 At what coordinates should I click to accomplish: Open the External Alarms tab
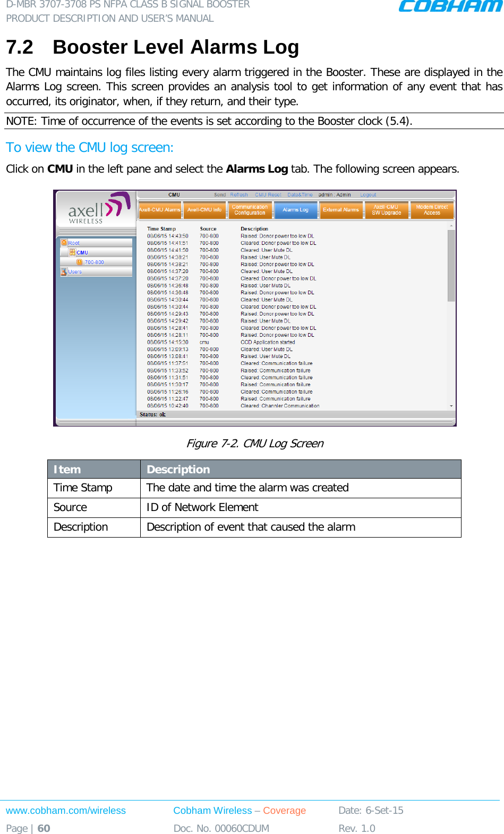pyautogui.click(x=341, y=210)
